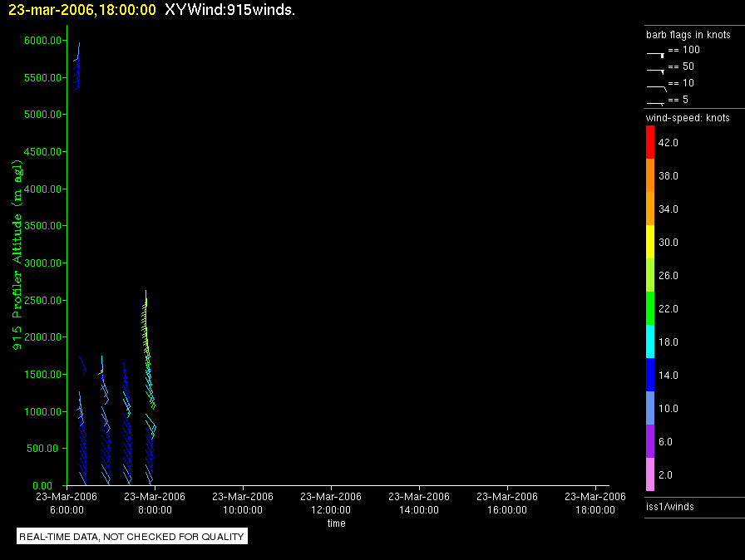The image size is (745, 560).
Task: Click the 500.00 altitude tick label
Action: 42,449
